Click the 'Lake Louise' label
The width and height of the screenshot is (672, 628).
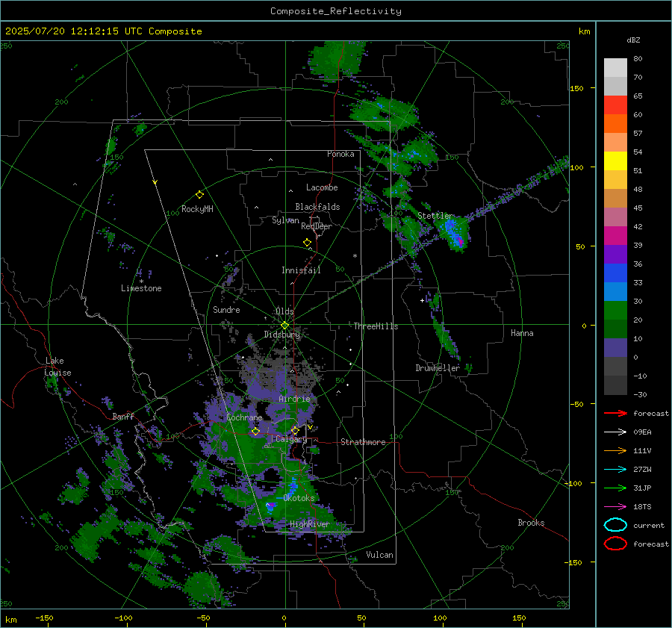(x=57, y=367)
